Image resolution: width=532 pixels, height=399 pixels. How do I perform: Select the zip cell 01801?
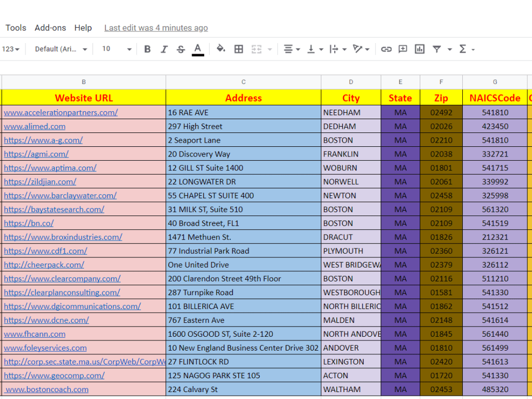441,168
